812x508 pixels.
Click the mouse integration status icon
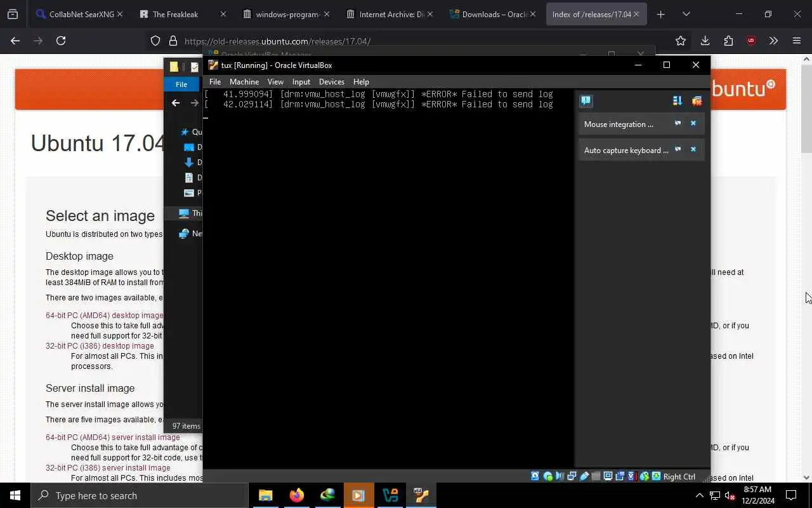coord(645,476)
